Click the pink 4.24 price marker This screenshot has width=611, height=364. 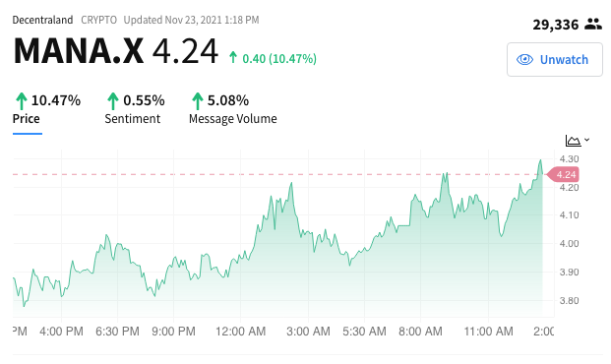click(563, 174)
